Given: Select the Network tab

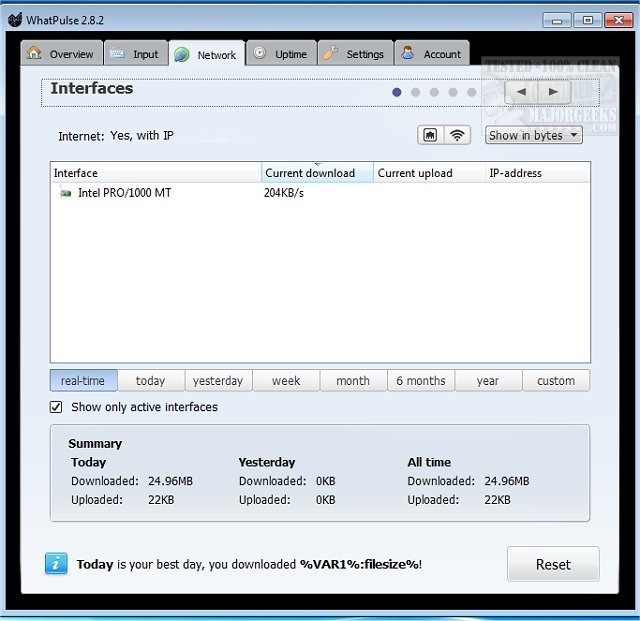Looking at the screenshot, I should [207, 54].
